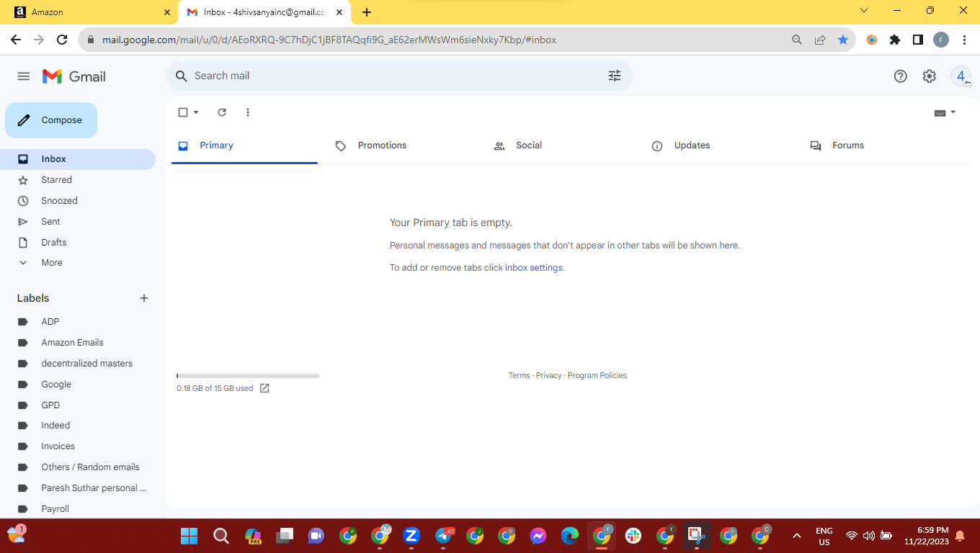Refresh the inbox
This screenshot has height=553, width=980.
pos(222,112)
